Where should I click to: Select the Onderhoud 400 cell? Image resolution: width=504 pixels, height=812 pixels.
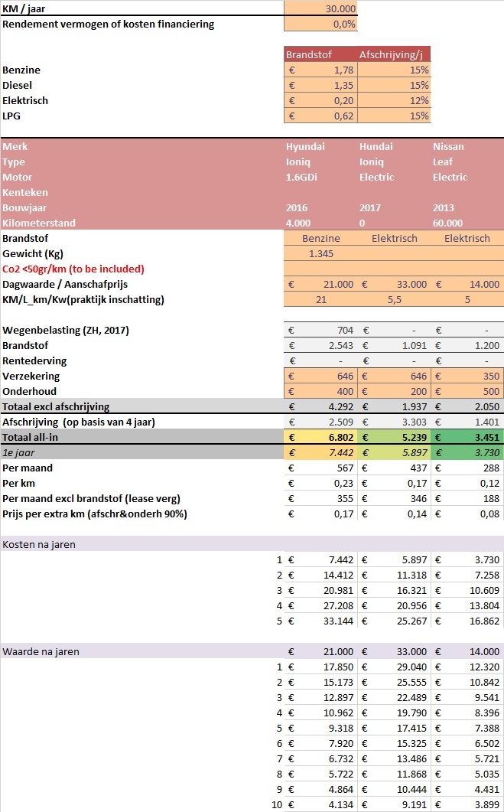[x=320, y=392]
